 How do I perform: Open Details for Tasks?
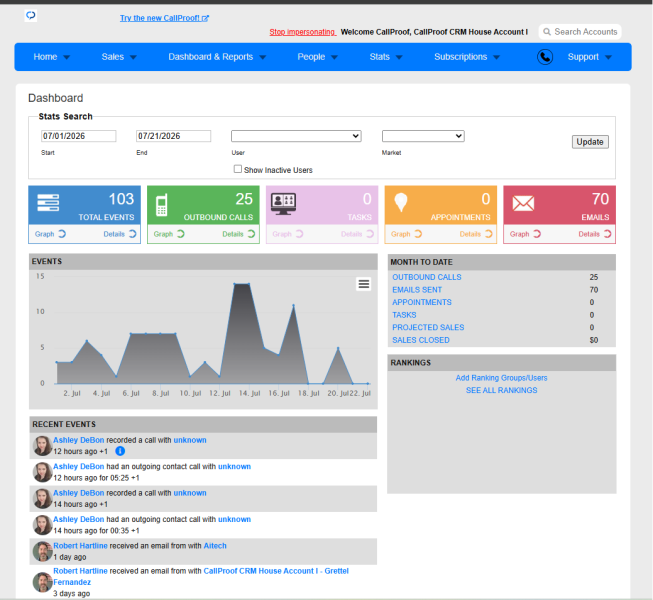[x=357, y=234]
